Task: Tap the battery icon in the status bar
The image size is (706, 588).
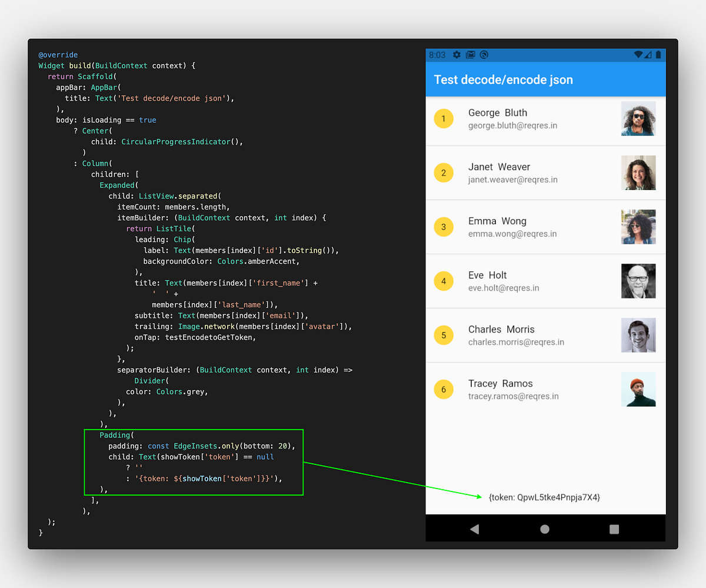Action: (x=657, y=54)
